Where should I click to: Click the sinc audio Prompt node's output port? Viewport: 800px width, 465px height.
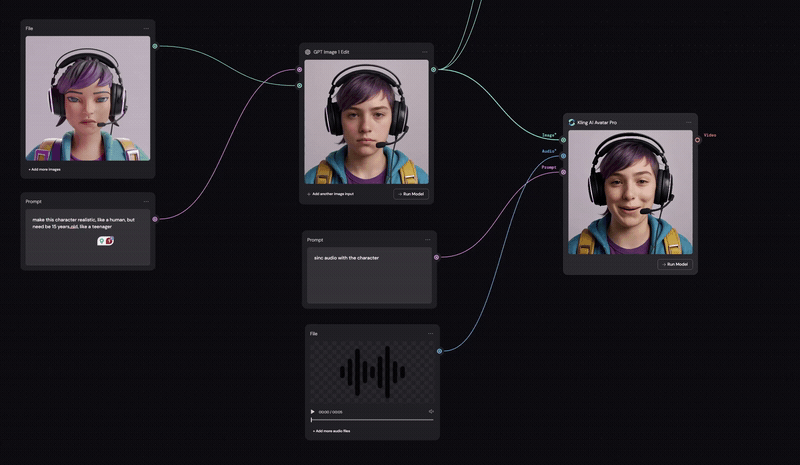[x=436, y=258]
